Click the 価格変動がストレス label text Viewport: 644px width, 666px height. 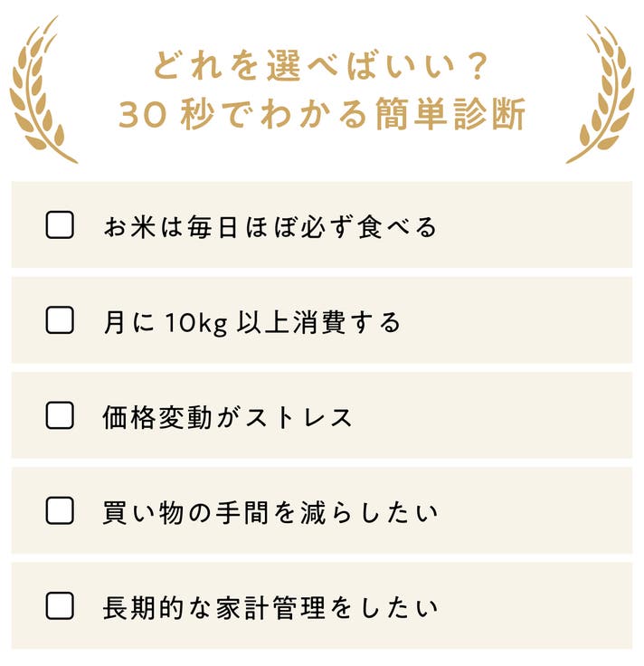[x=227, y=417]
